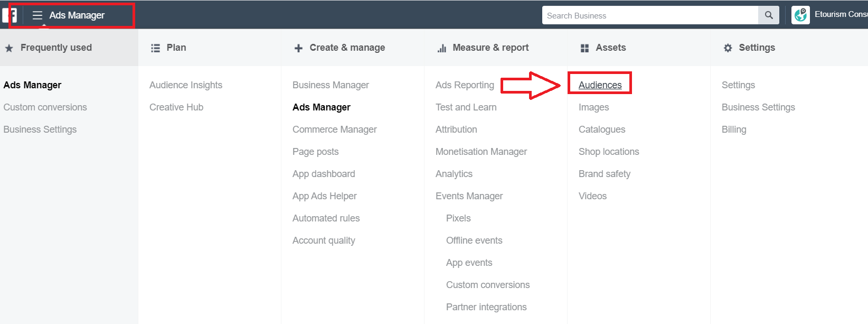Click into the Search Business field
The width and height of the screenshot is (868, 324).
650,15
